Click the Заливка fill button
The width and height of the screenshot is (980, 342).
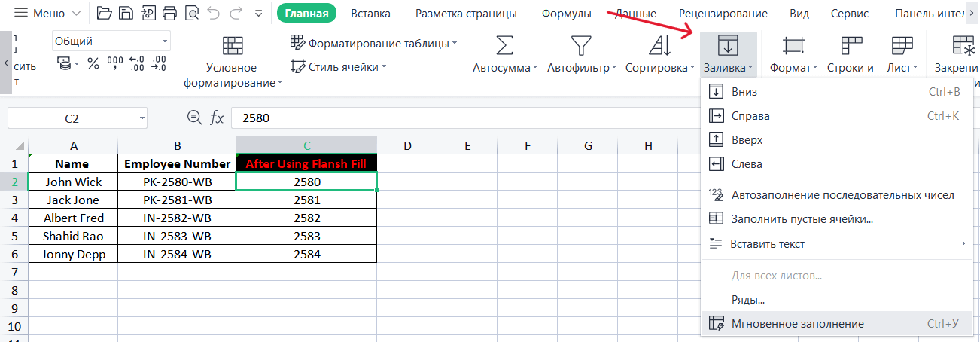click(x=728, y=53)
